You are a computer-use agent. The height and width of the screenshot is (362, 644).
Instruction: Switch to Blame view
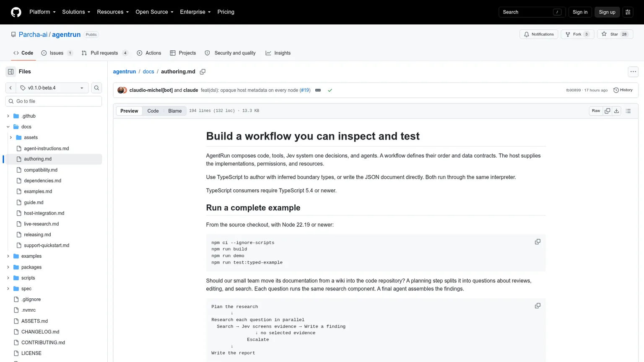point(175,111)
